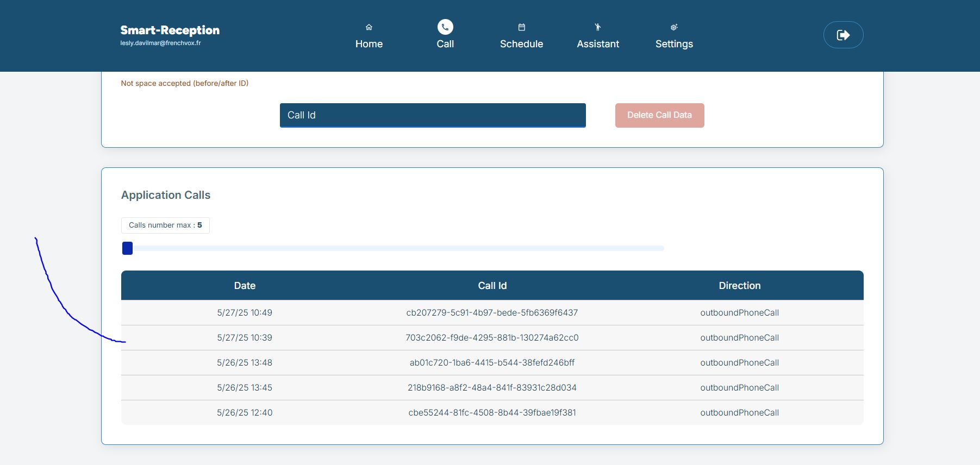Click the Direction column header
This screenshot has height=465, width=980.
[x=739, y=286]
